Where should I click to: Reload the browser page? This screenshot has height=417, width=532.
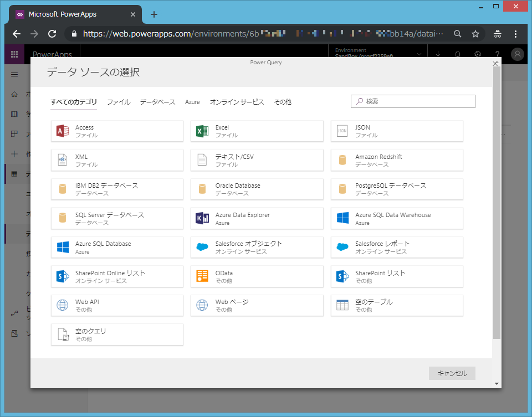click(x=52, y=34)
